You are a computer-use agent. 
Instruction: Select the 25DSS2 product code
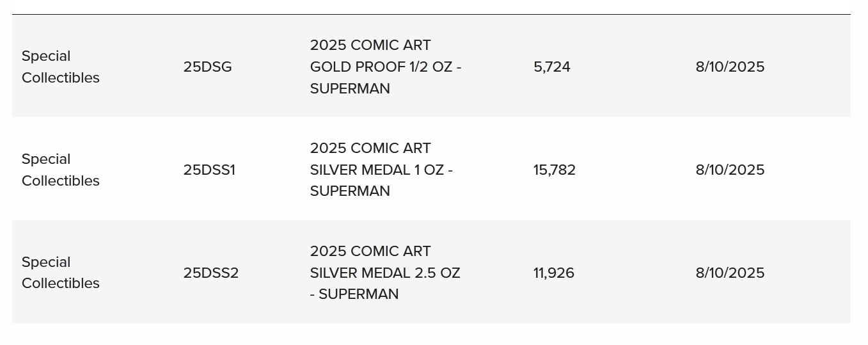coord(210,273)
